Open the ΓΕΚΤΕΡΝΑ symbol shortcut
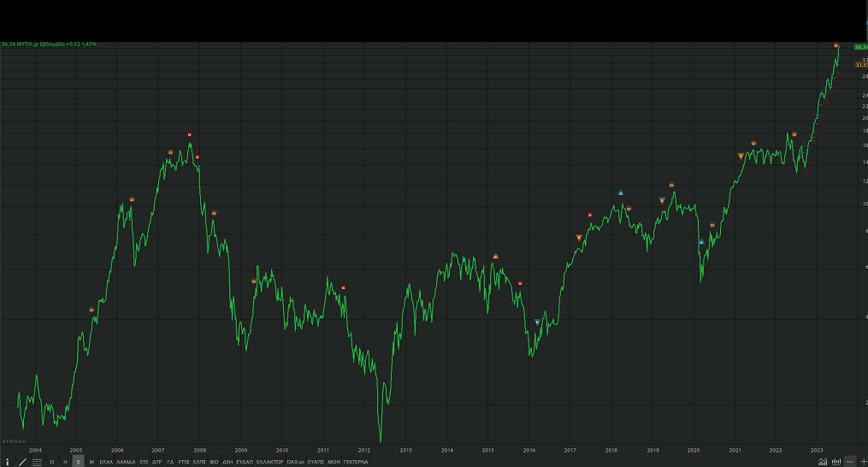Image resolution: width=868 pixels, height=467 pixels. pos(356,462)
